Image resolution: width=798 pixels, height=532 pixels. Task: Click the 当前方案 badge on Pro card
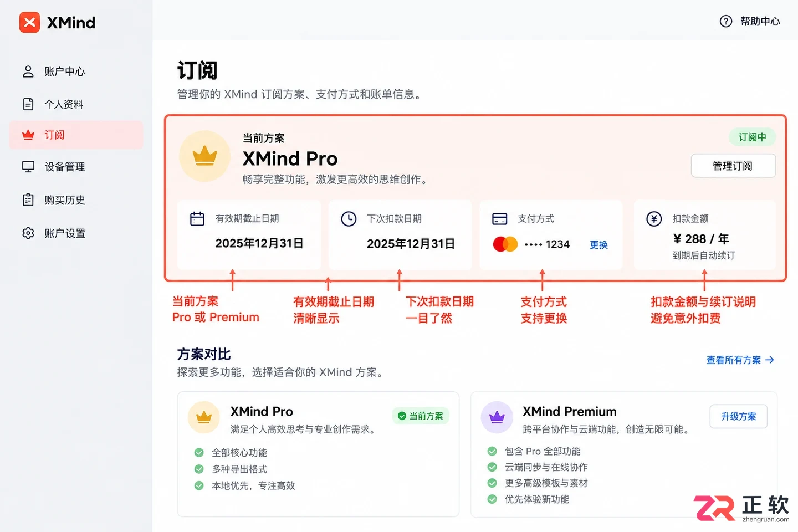[x=421, y=416]
